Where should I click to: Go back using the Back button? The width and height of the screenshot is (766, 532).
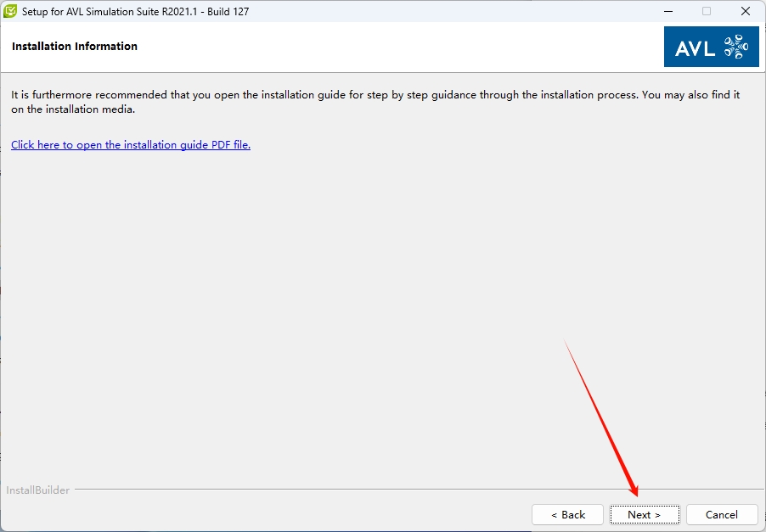[567, 515]
